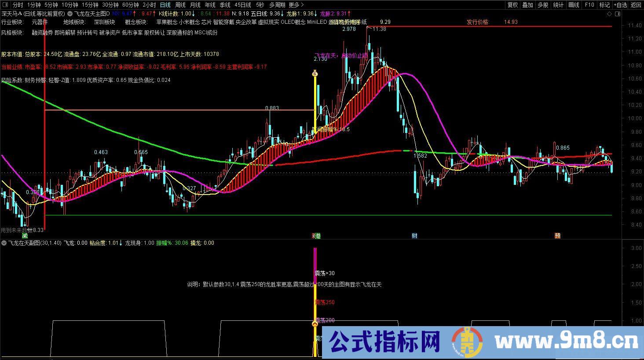The image size is (644, 360).
Task: Open the 更多 periods menu
Action: point(296,5)
